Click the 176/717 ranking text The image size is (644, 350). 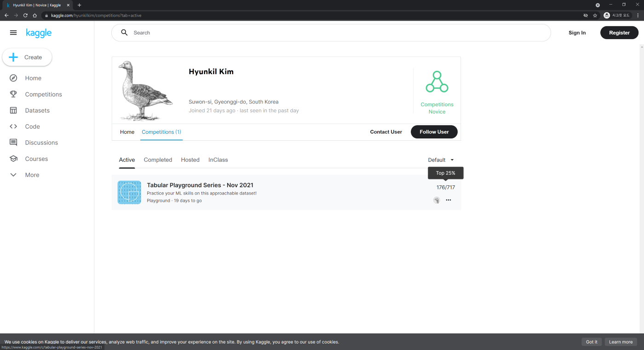click(x=446, y=187)
